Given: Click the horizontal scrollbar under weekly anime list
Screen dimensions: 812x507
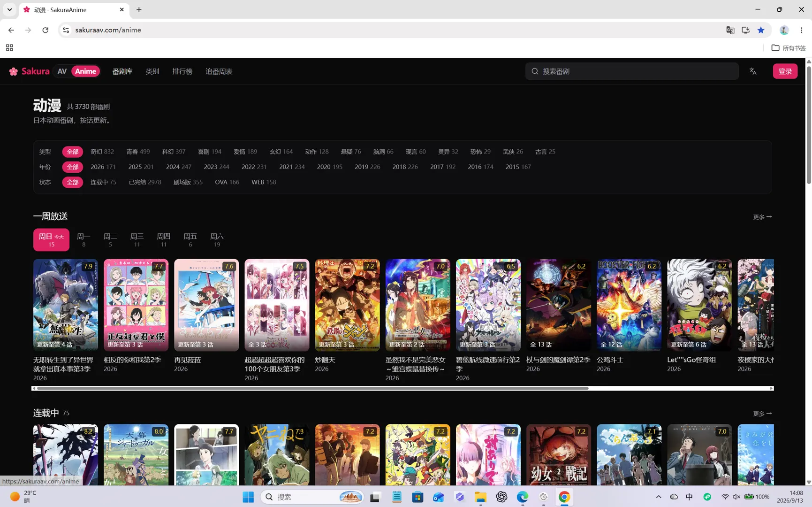Looking at the screenshot, I should (x=312, y=388).
